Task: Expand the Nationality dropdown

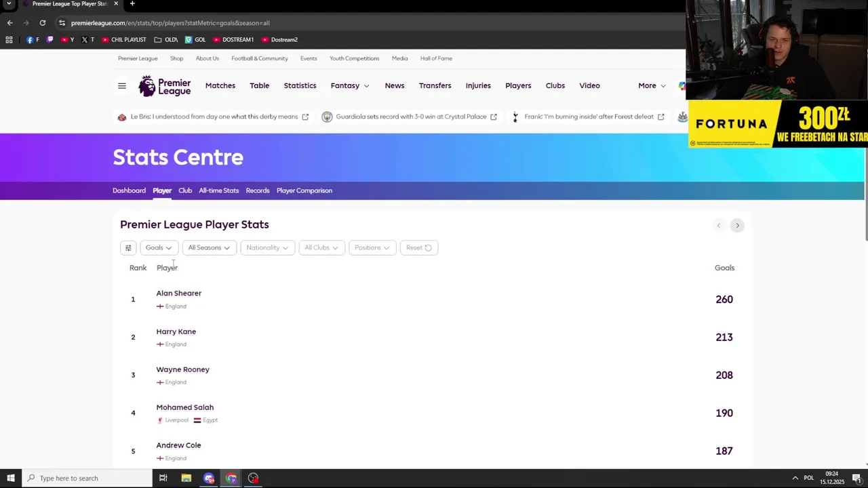Action: coord(267,248)
